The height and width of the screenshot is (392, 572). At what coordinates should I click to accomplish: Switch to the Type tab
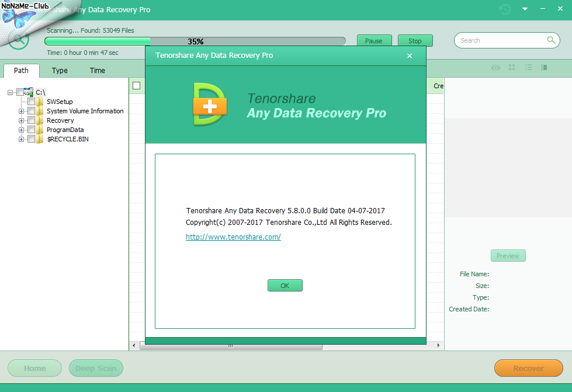(x=60, y=71)
